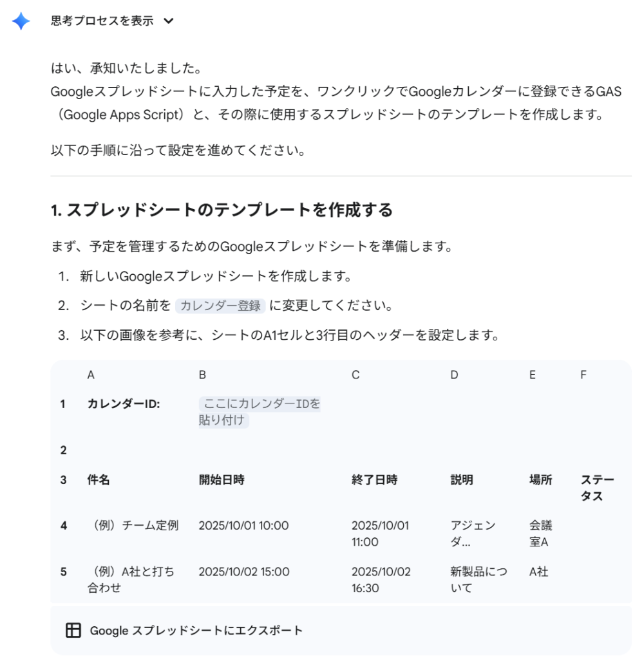Select the 件名 header cell
Viewport: 644px width, 659px height.
(x=99, y=479)
